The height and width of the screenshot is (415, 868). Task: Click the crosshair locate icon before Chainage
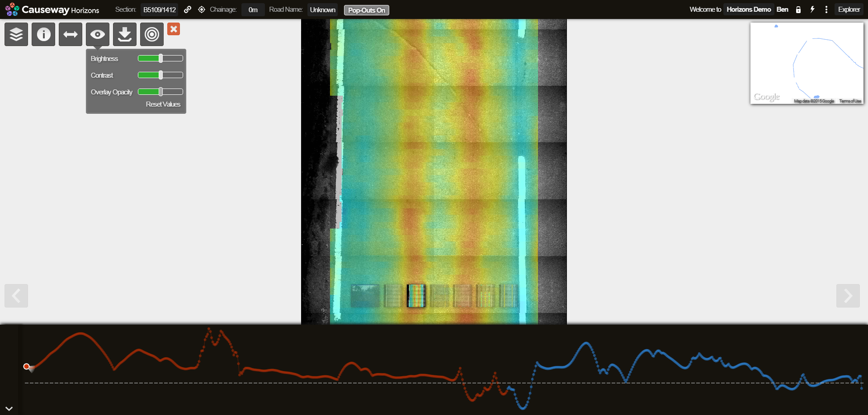202,9
